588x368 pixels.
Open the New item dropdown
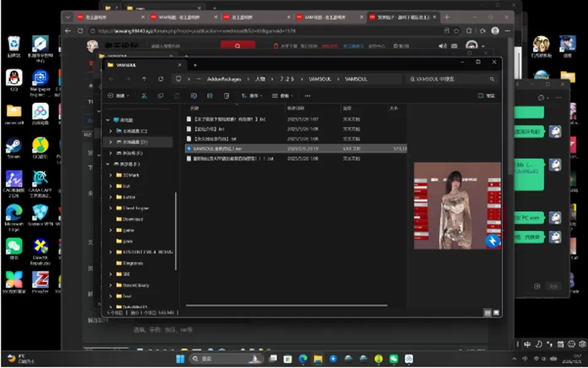[118, 96]
